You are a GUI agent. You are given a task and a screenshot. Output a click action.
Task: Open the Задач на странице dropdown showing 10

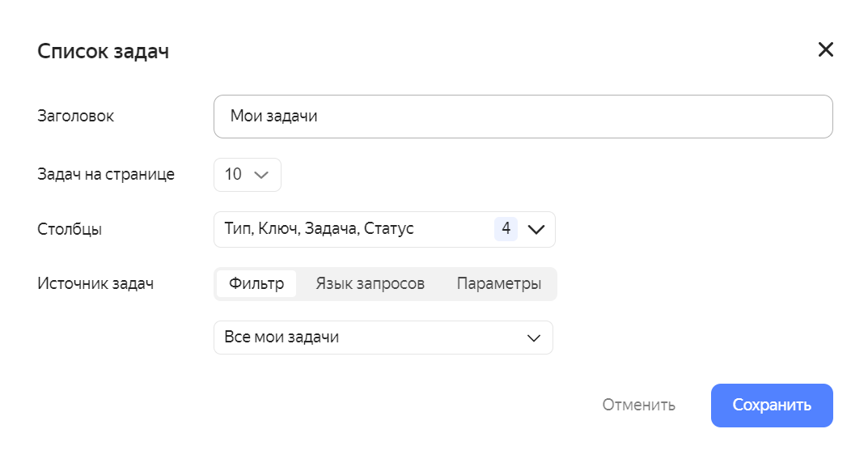click(x=247, y=175)
